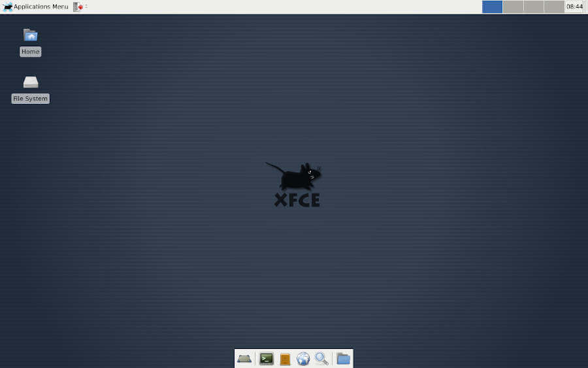Open the orange file cabinet File Manager icon
Viewport: 588px width, 368px height.
point(285,359)
